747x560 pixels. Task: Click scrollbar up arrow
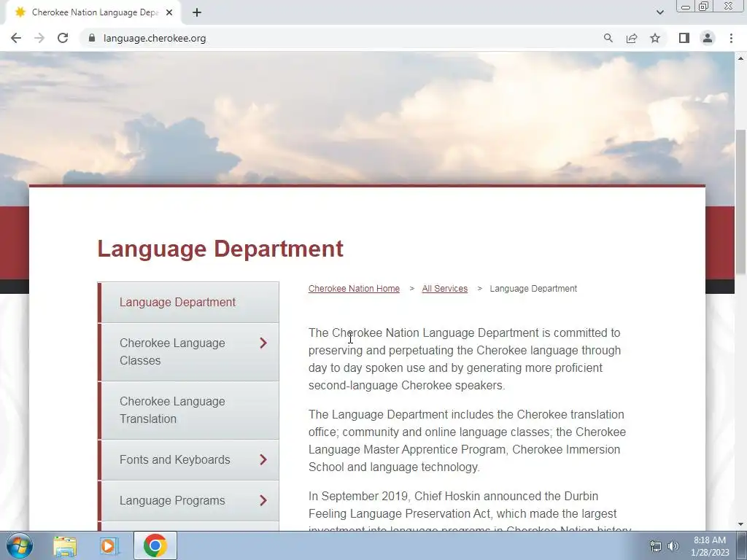[741, 58]
